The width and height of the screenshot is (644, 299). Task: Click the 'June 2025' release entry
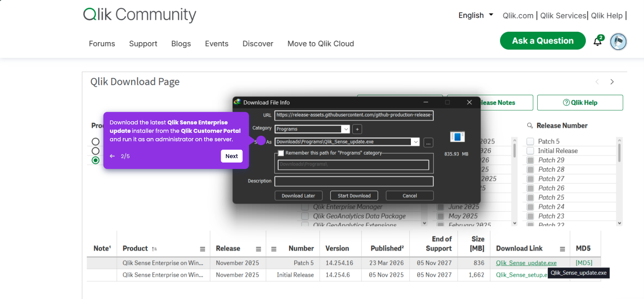pos(464,207)
